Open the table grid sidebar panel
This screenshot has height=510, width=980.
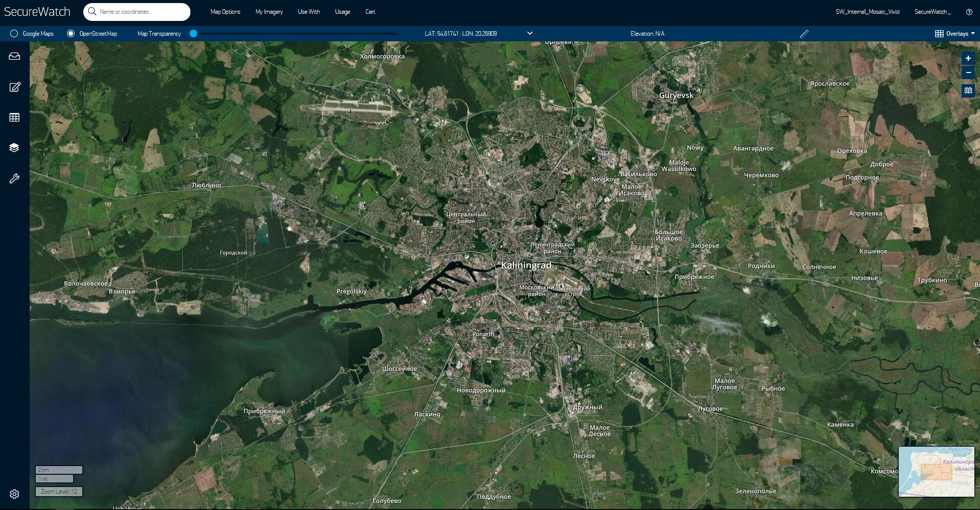coord(14,117)
